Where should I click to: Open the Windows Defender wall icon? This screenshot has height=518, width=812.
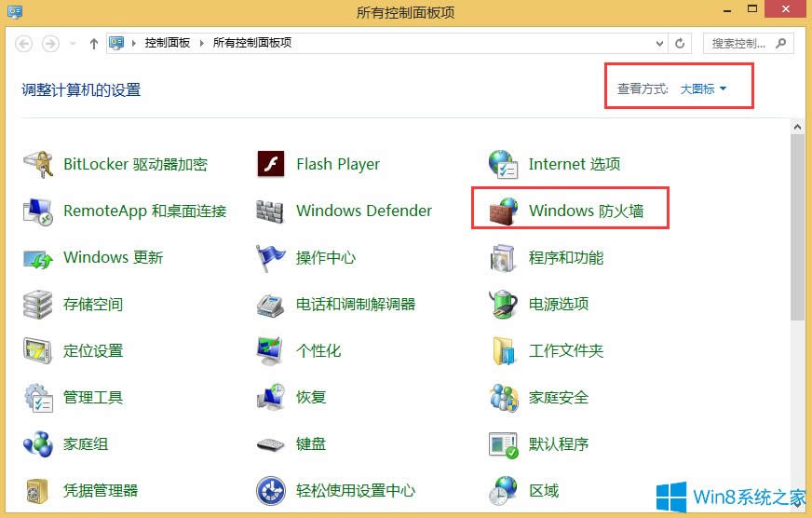pos(270,211)
